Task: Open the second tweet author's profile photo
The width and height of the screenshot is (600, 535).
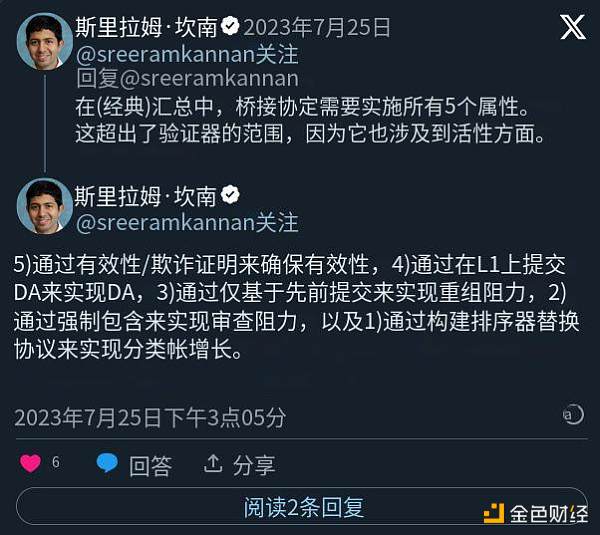Action: click(43, 208)
